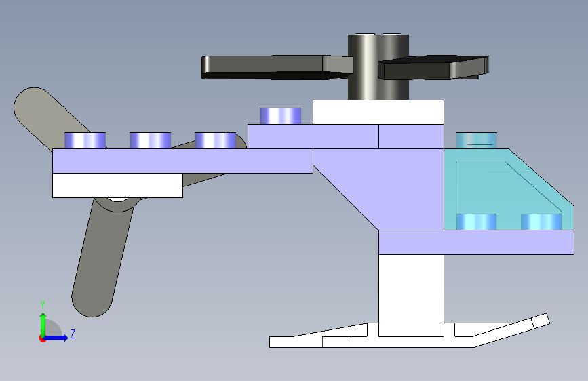Screen dimensions: 588x381
Task: Select the dark main rotor hub cylinder
Action: pos(378,67)
